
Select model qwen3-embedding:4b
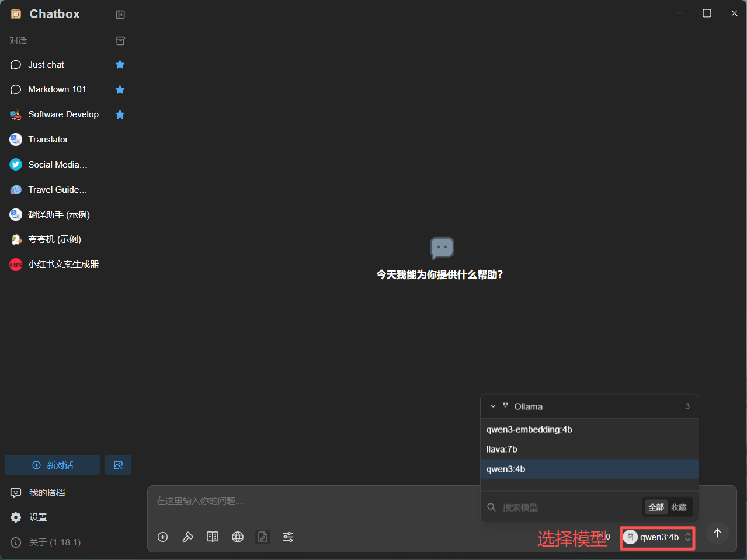pos(589,430)
